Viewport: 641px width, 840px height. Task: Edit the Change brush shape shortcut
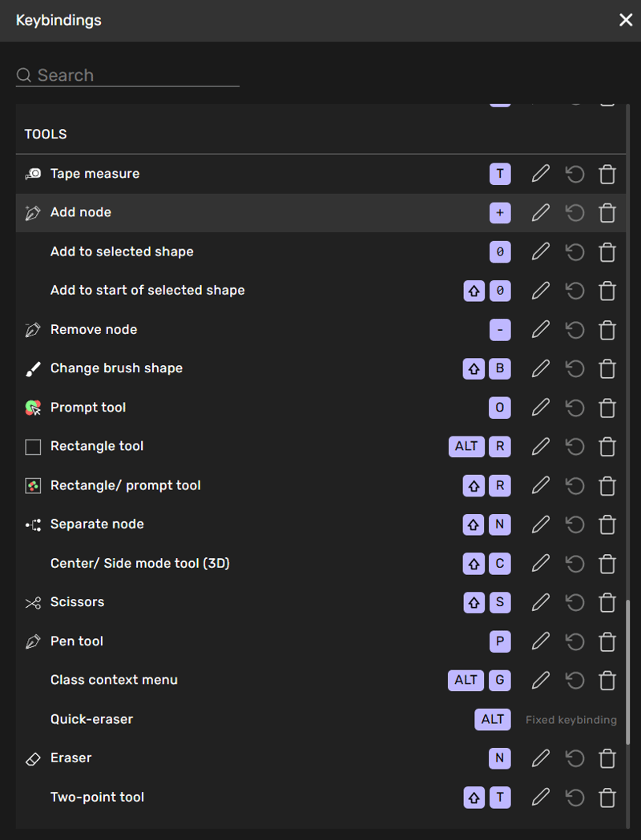pyautogui.click(x=541, y=368)
